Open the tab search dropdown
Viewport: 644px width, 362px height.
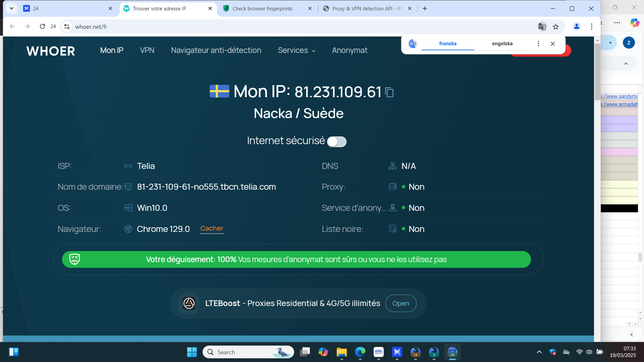tap(11, 8)
